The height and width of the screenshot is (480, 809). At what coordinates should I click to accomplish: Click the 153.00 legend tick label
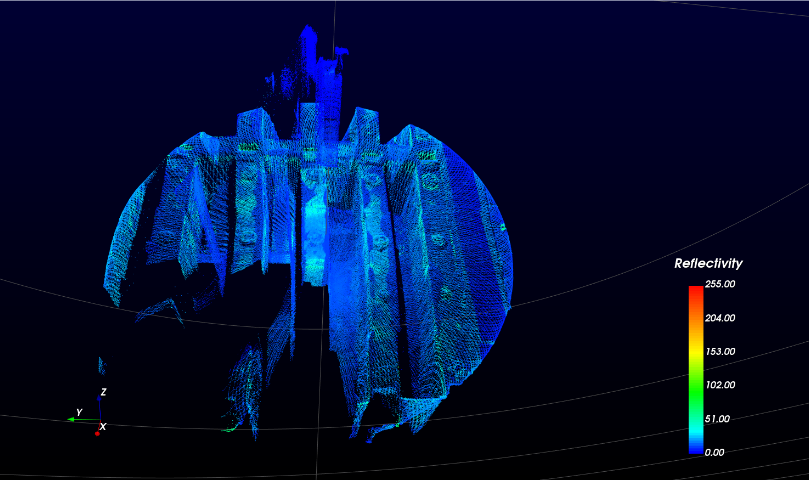point(720,352)
